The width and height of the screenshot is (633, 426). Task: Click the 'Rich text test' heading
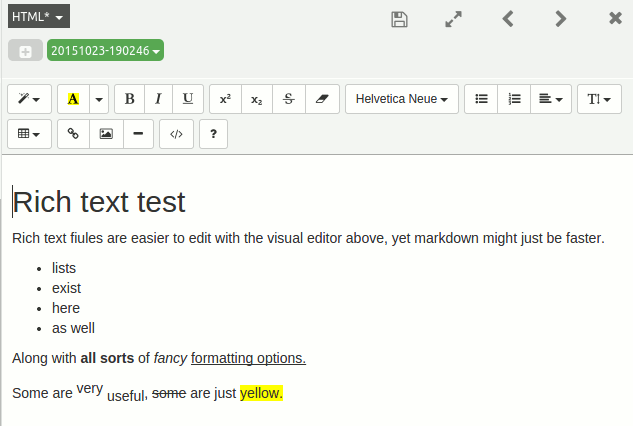point(99,201)
